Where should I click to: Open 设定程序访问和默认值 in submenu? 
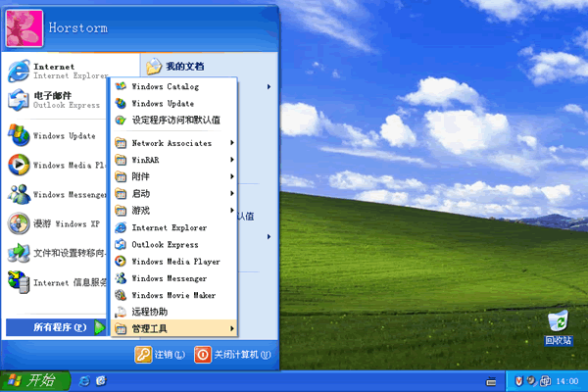coord(174,120)
